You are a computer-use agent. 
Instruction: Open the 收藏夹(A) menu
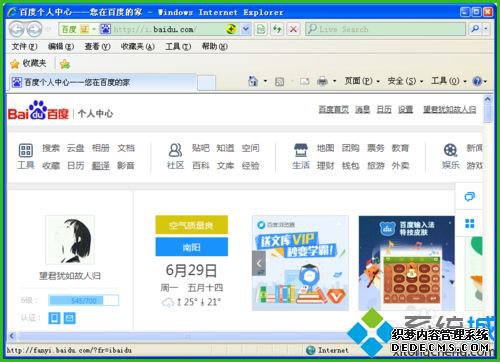coord(138,46)
